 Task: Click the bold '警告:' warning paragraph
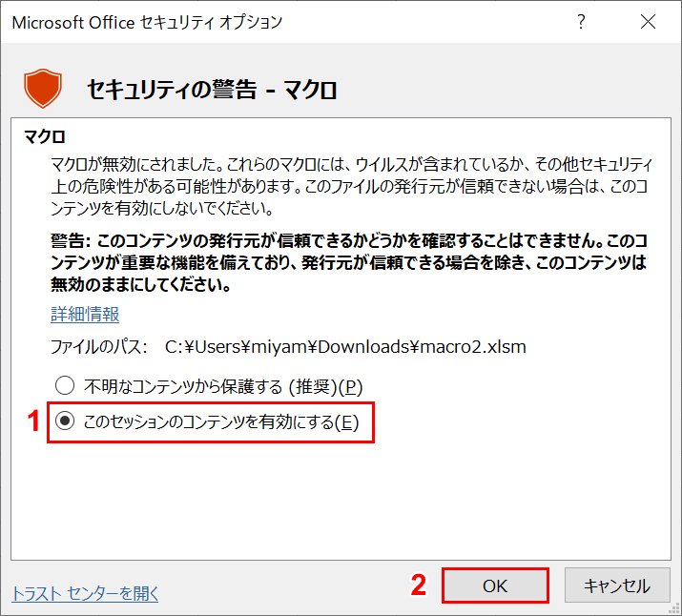coord(349,262)
